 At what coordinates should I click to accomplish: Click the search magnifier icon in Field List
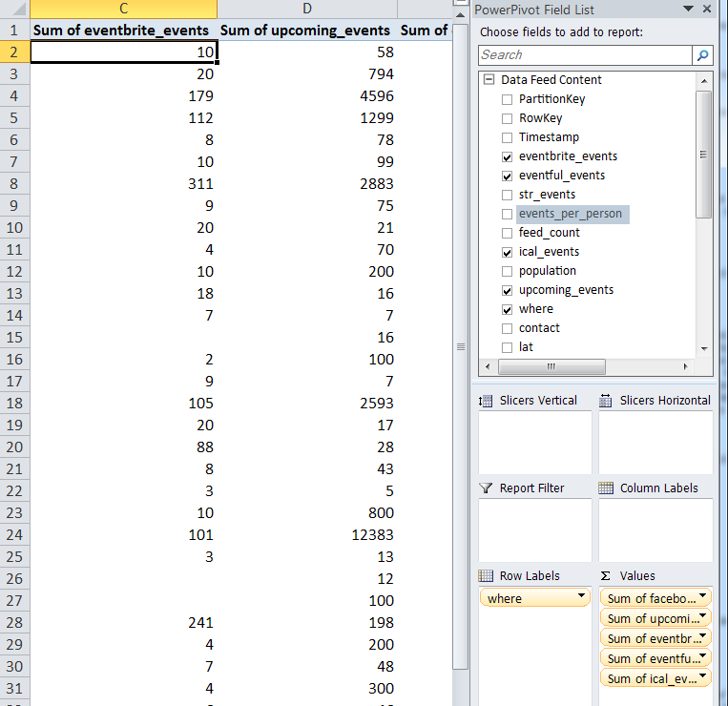point(702,55)
